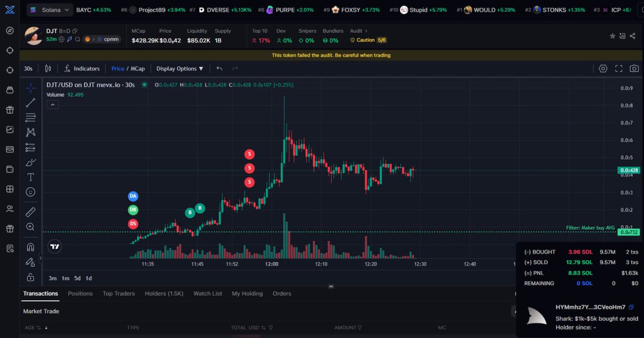The width and height of the screenshot is (644, 338).
Task: Copy the DJT token address icon
Action: tap(75, 31)
